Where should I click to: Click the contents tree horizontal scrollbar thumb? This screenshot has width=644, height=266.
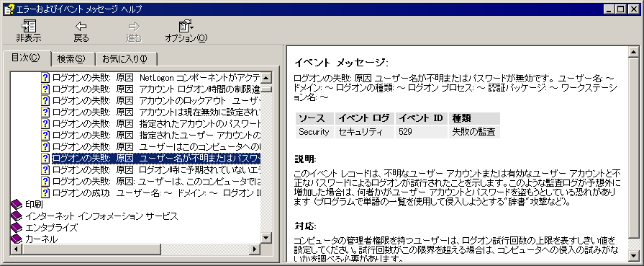(91, 249)
